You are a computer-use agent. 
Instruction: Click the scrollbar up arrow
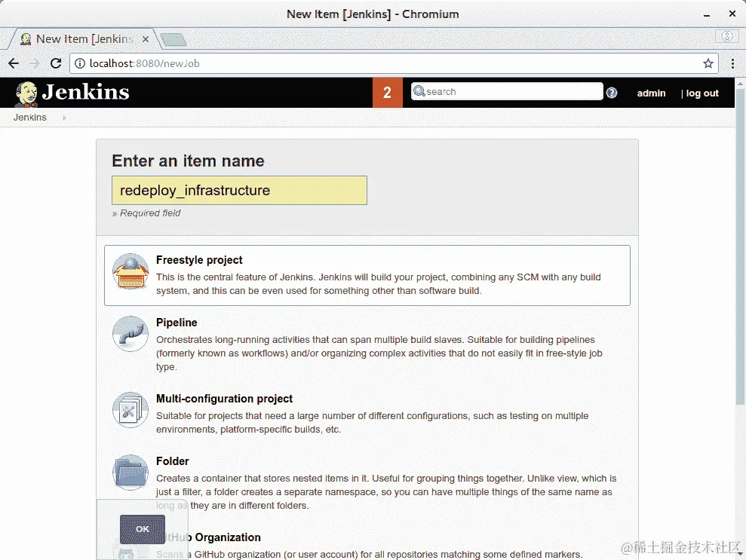[x=740, y=84]
